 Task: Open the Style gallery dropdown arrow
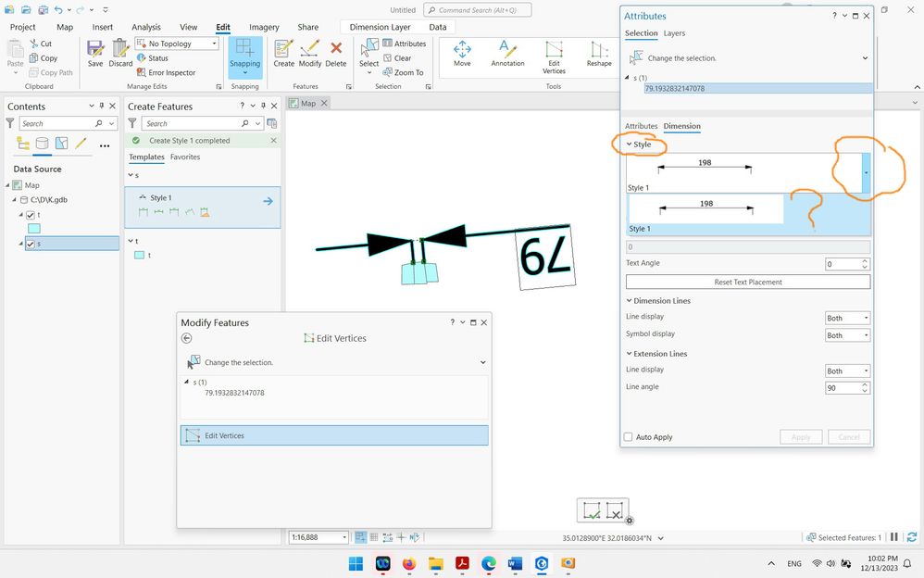[866, 173]
